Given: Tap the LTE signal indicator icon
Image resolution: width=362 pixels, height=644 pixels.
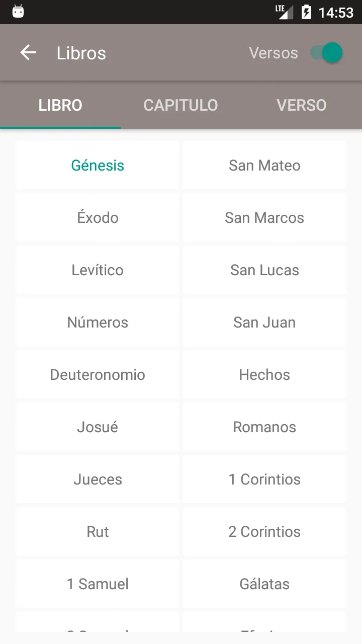Looking at the screenshot, I should [284, 12].
